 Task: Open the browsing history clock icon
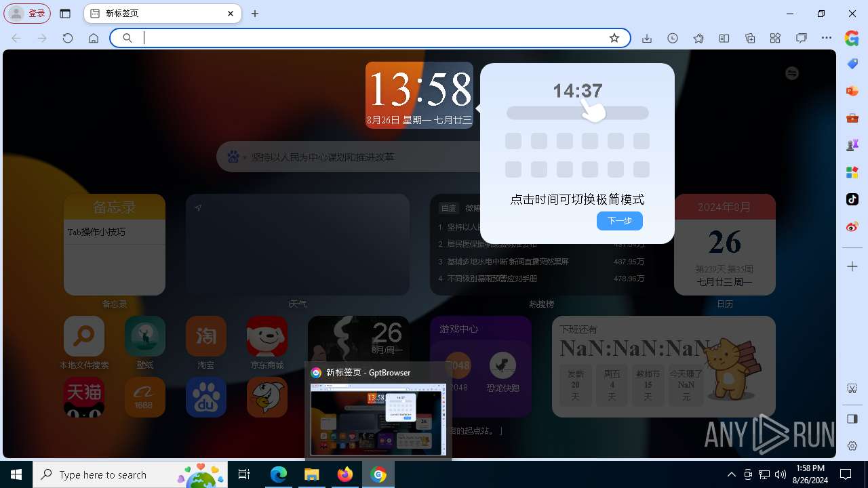673,39
